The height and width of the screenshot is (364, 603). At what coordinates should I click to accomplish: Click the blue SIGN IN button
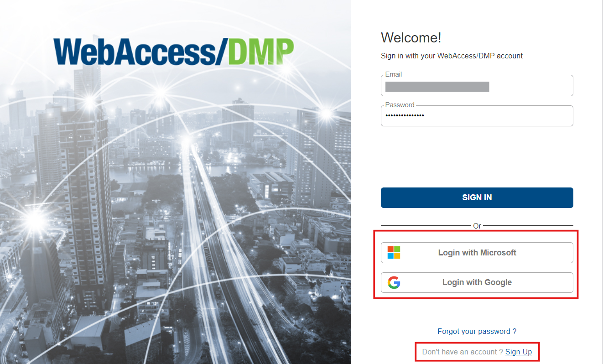click(477, 198)
